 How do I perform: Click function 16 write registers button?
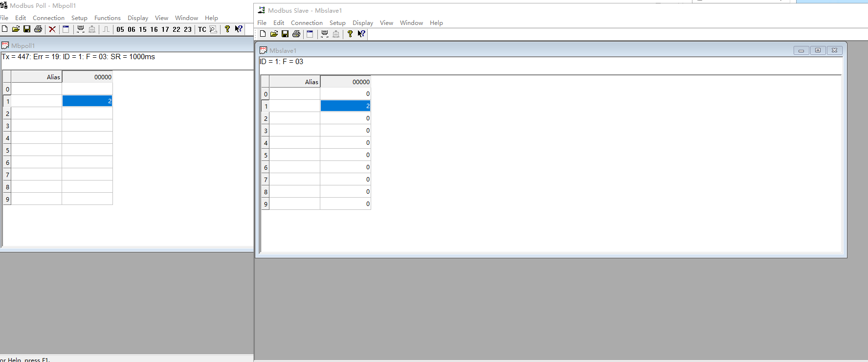pos(154,29)
